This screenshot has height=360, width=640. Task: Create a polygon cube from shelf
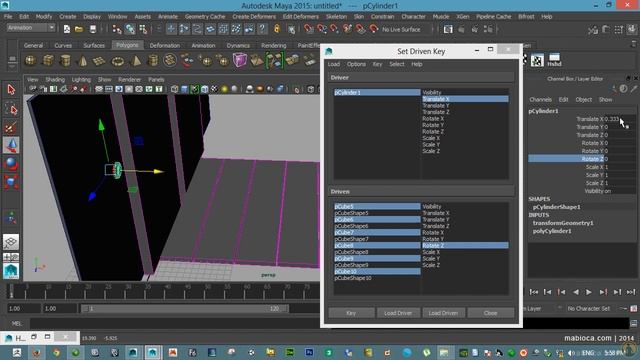tap(48, 61)
